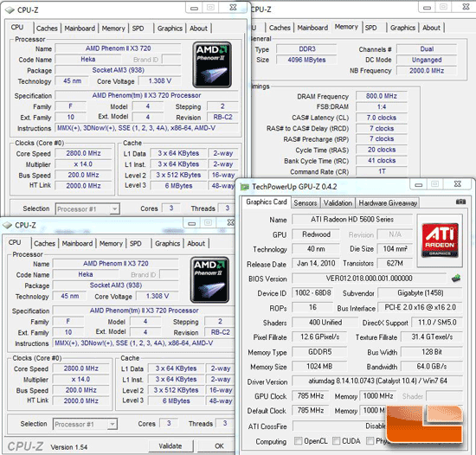476x455 pixels.
Task: Open Mainboard tab in rear CPU-Z CPU window
Action: [x=80, y=29]
